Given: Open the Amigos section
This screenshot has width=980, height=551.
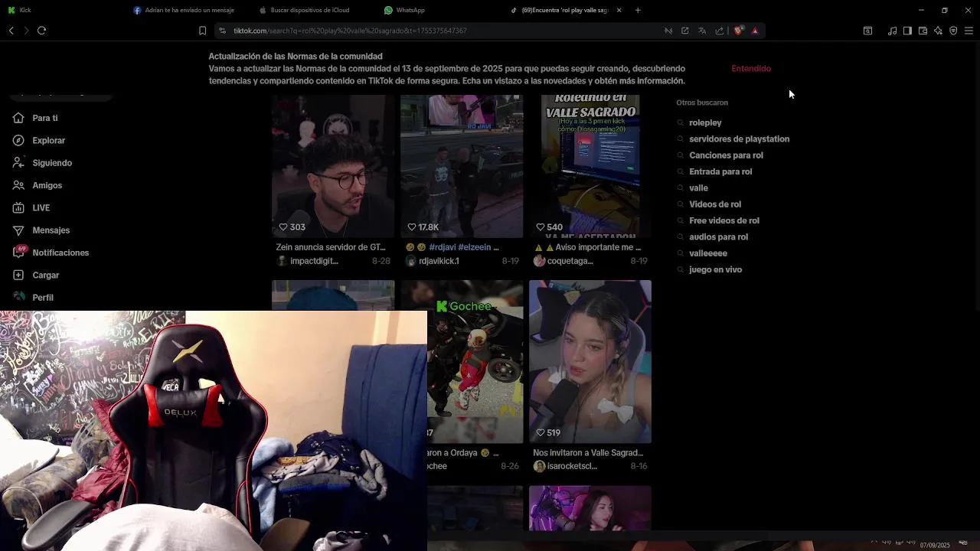Looking at the screenshot, I should 47,185.
